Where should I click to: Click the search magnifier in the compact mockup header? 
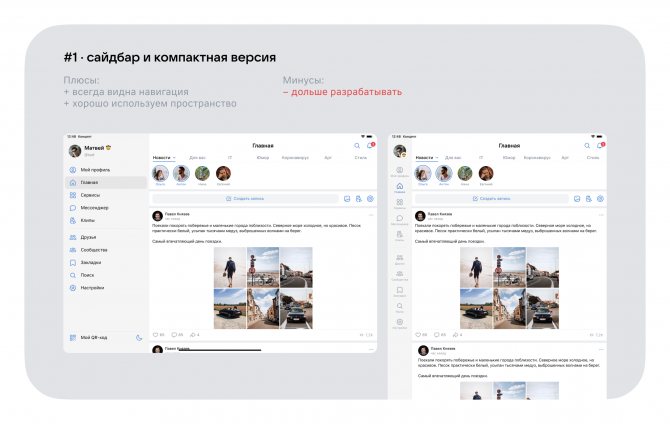587,146
